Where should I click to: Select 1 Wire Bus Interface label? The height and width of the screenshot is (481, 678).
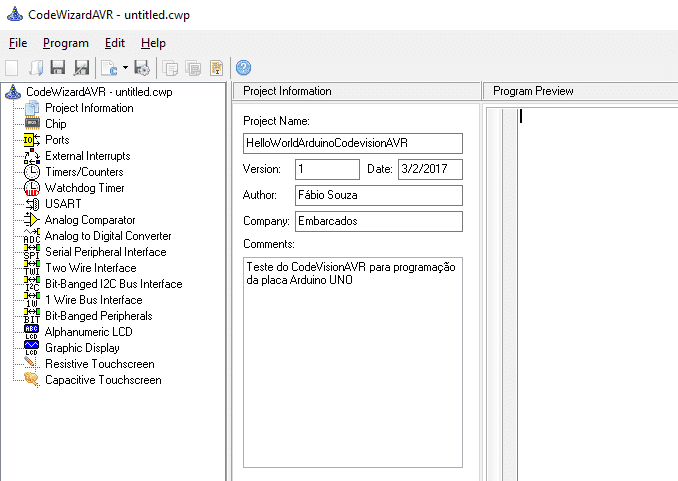coord(94,300)
